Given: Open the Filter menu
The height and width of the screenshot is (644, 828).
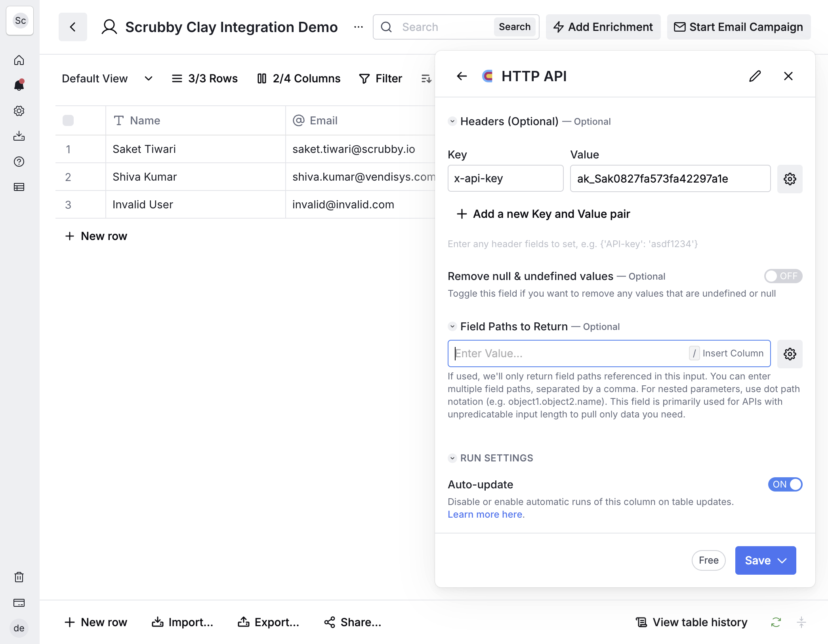Looking at the screenshot, I should pos(381,78).
